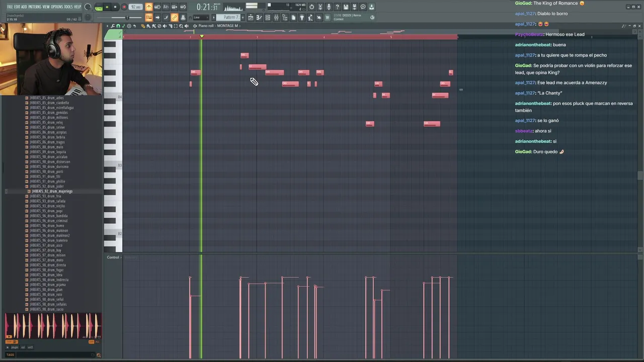Click the question mark help icon
The height and width of the screenshot is (362, 644).
(x=337, y=7)
